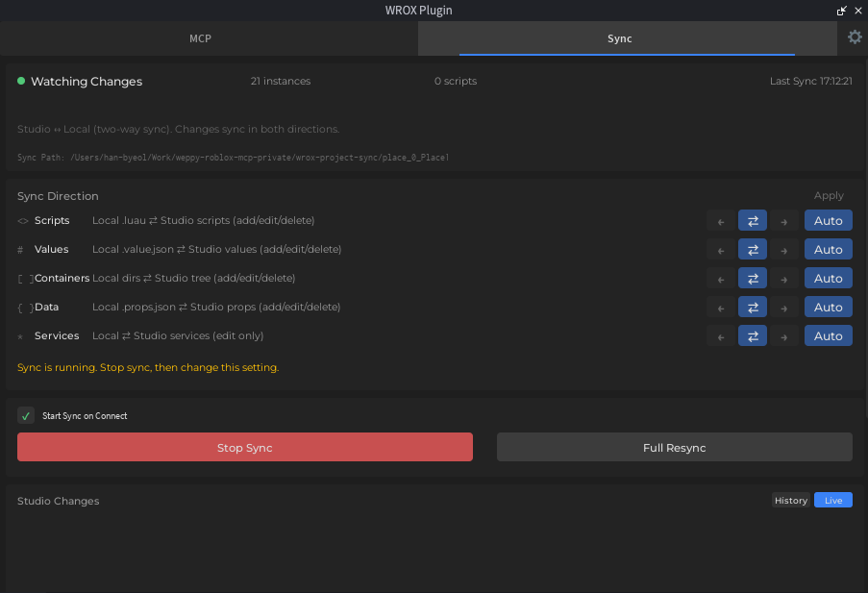Click the green Watching Changes status dot

tap(20, 81)
